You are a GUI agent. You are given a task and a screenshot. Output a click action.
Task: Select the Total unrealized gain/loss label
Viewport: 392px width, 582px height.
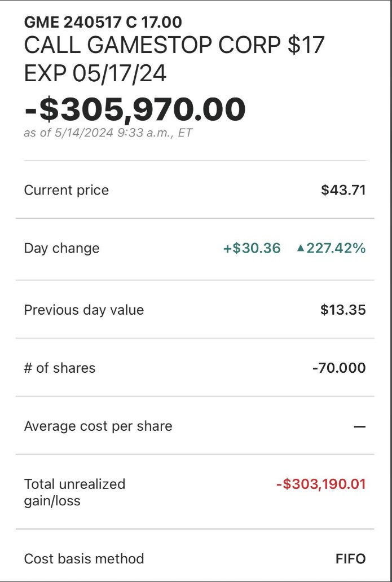(x=74, y=492)
